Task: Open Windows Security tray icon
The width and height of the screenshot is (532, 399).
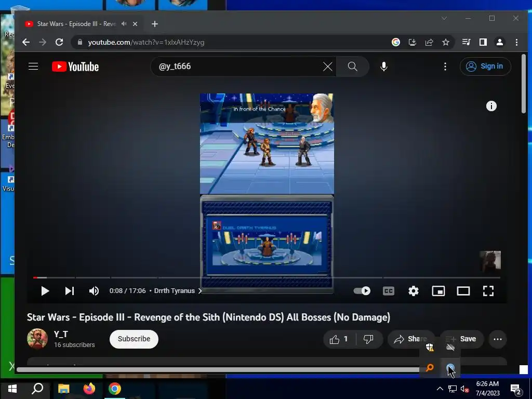Action: [x=430, y=347]
